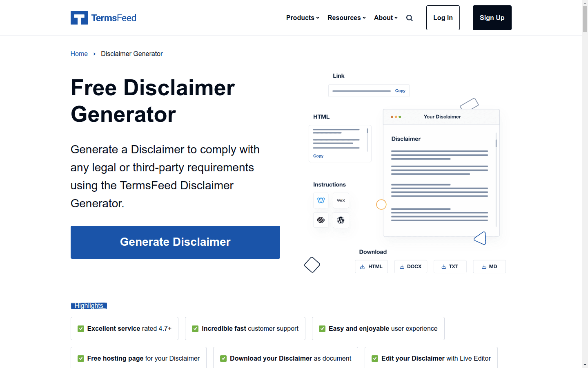588x368 pixels.
Task: Download the disclaimer as HTML
Action: coord(371,266)
